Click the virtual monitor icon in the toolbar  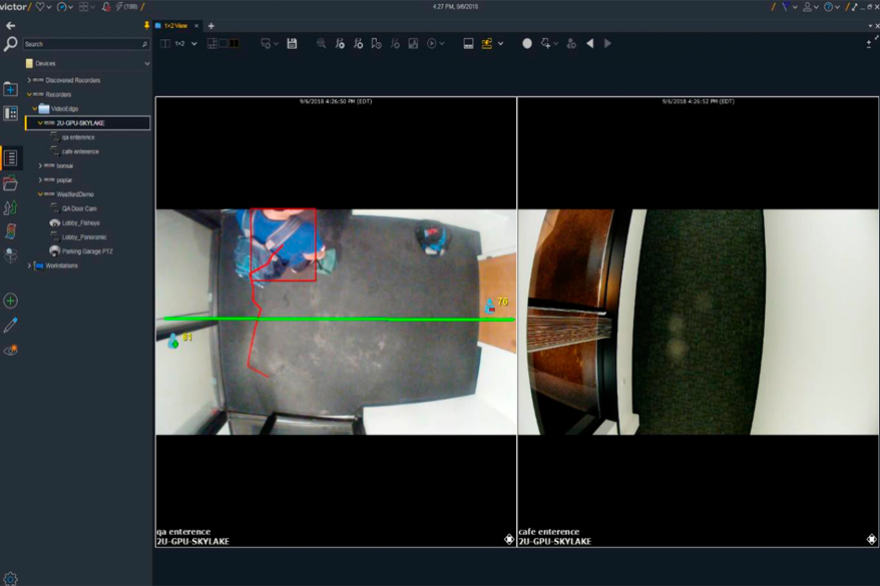[468, 43]
